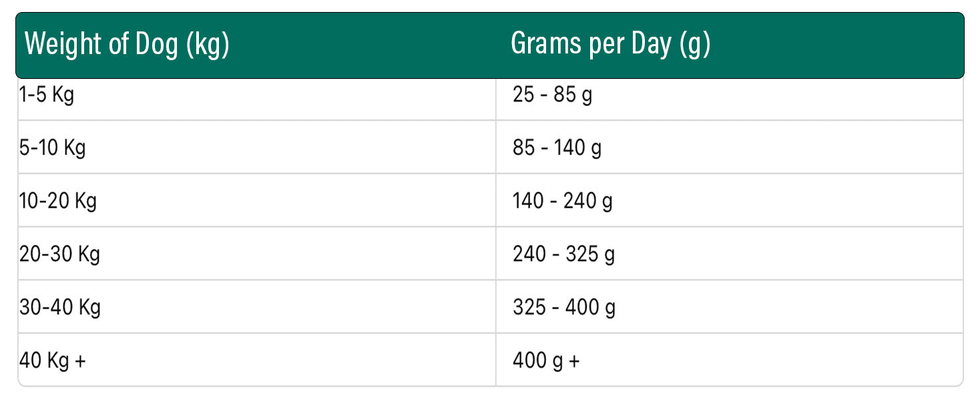Select the 10-20 Kg weight cell
The height and width of the screenshot is (401, 980).
click(x=256, y=200)
